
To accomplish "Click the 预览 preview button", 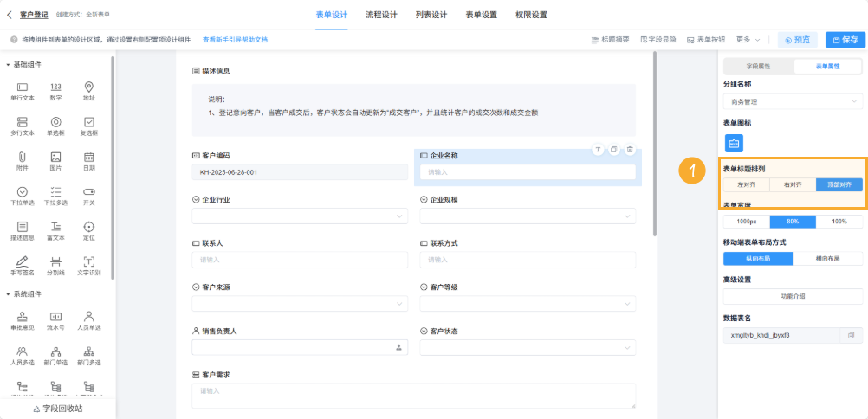I will [x=797, y=40].
